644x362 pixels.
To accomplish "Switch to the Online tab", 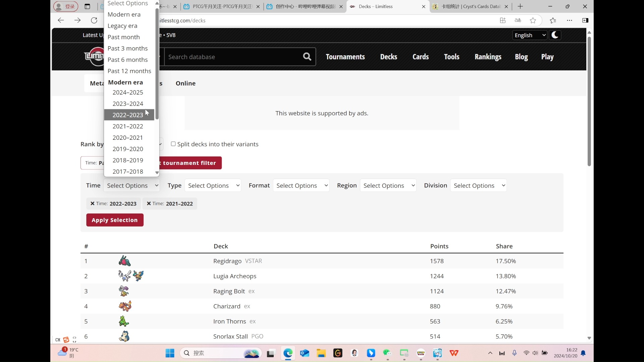I will click(185, 83).
